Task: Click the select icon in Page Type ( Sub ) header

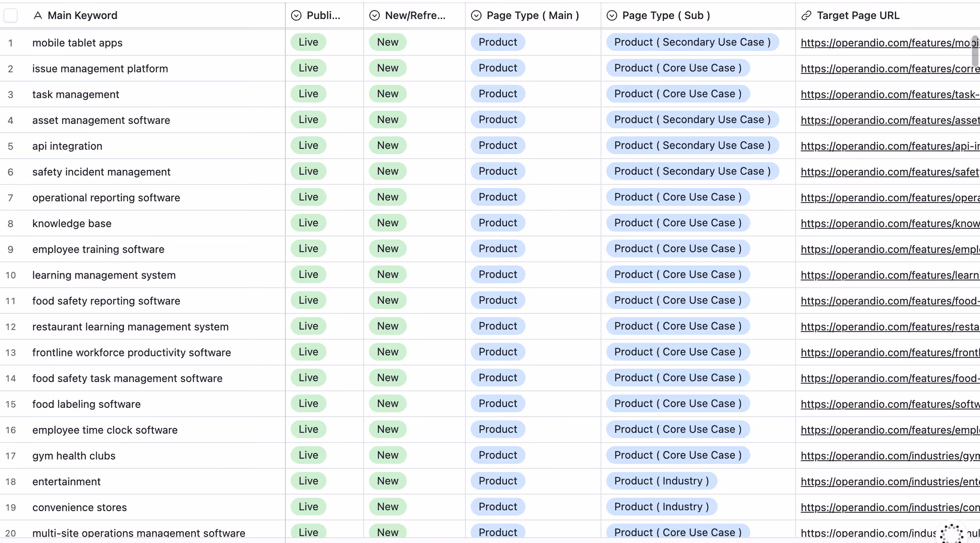Action: 612,16
